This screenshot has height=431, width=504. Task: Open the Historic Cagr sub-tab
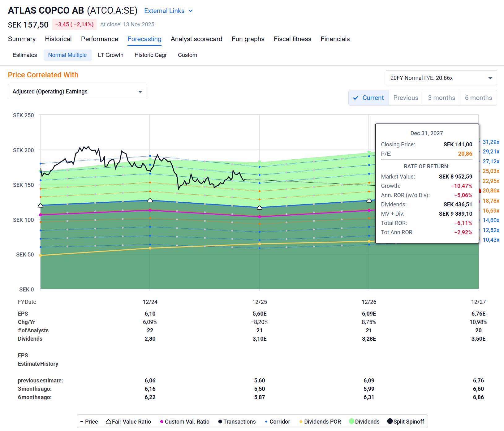pyautogui.click(x=150, y=55)
